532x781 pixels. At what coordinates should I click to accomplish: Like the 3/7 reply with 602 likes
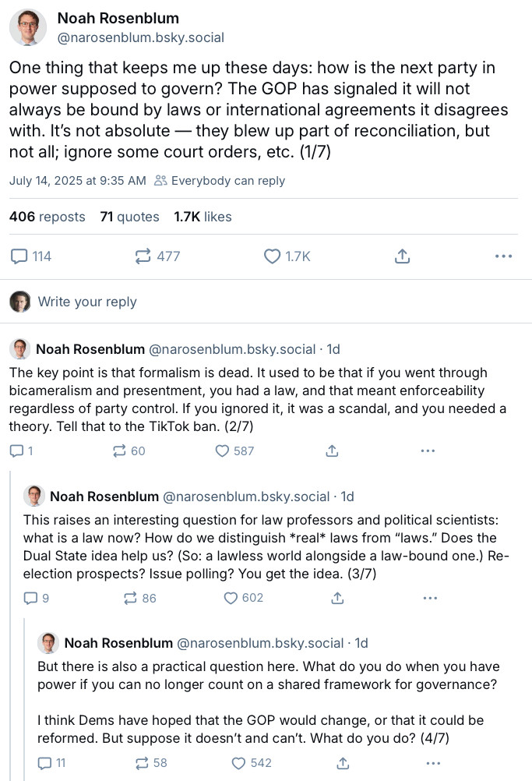point(231,598)
